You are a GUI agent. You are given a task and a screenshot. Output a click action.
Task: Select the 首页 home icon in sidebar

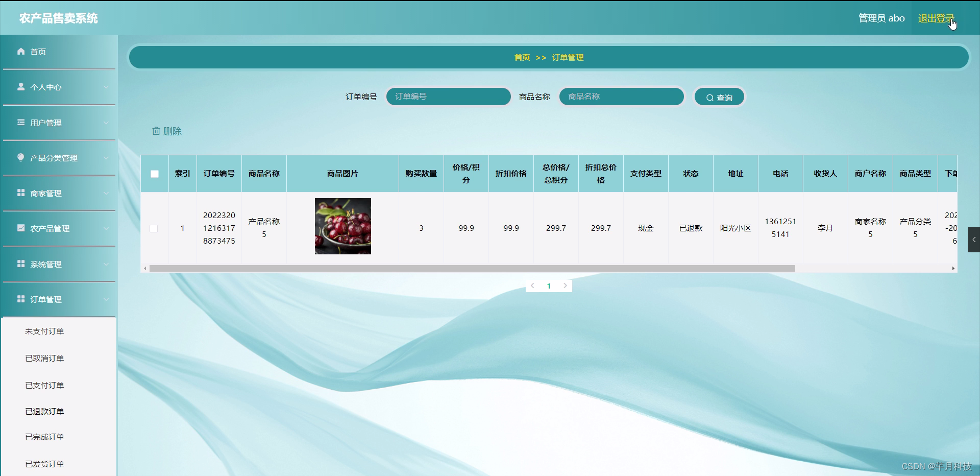pyautogui.click(x=21, y=52)
